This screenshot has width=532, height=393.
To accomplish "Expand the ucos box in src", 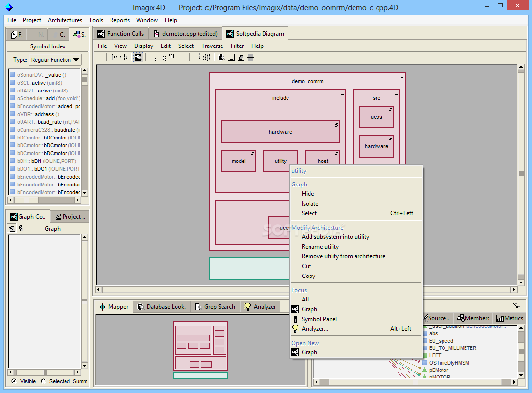I will click(x=391, y=110).
